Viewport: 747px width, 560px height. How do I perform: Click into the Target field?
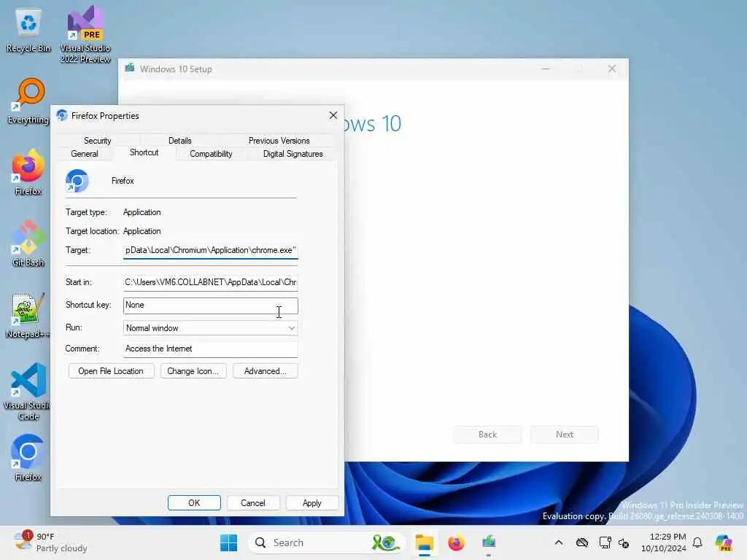[x=211, y=250]
